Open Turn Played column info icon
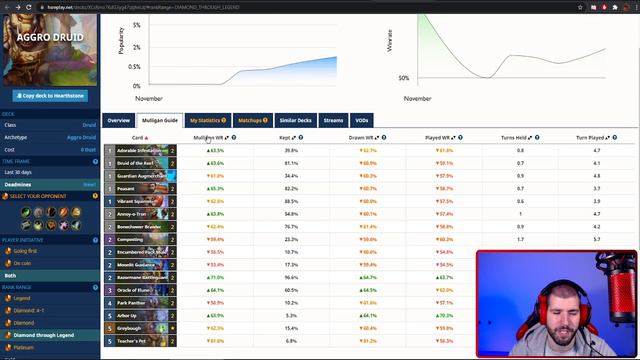640x360 pixels. [x=615, y=138]
